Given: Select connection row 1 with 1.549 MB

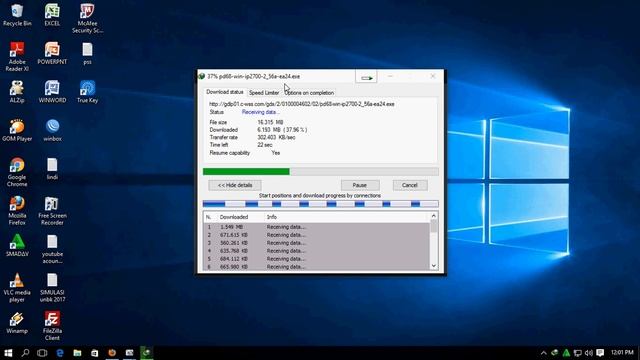Looking at the screenshot, I should [317, 227].
